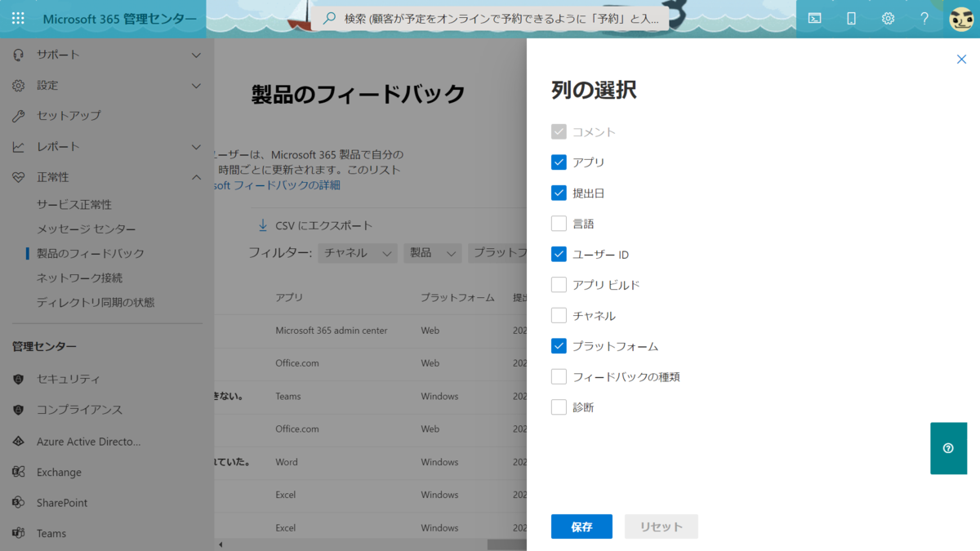Click the Teams icon in sidebar
The width and height of the screenshot is (980, 551).
pos(18,533)
